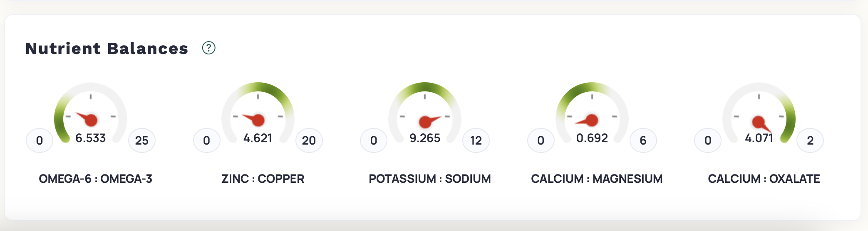Click the CALCIUM : OXALATE label

pyautogui.click(x=764, y=179)
